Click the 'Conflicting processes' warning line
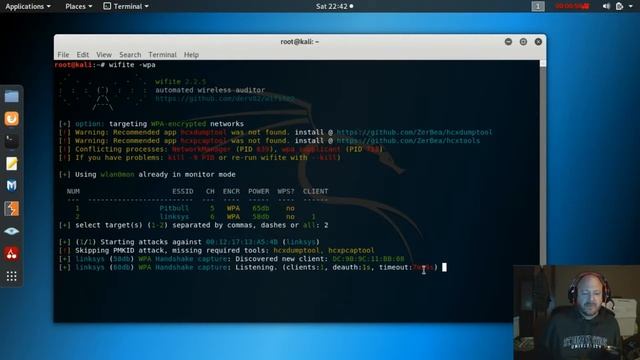This screenshot has height=360, width=640. [x=220, y=149]
